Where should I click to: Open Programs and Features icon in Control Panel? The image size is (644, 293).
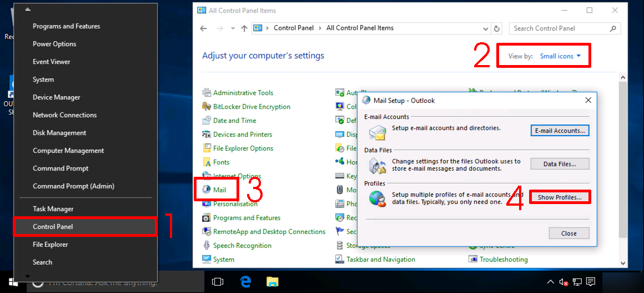(207, 218)
